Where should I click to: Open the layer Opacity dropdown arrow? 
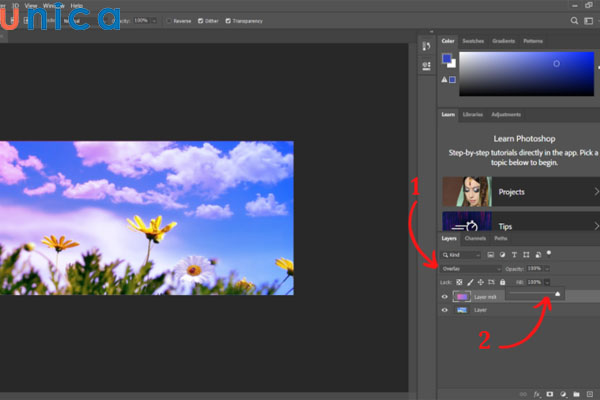(x=546, y=269)
